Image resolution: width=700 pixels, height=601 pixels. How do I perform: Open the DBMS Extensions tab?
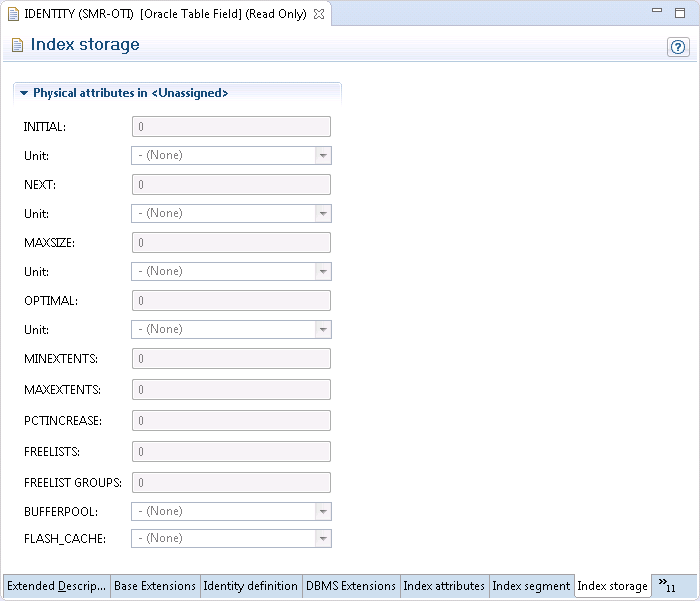click(351, 586)
